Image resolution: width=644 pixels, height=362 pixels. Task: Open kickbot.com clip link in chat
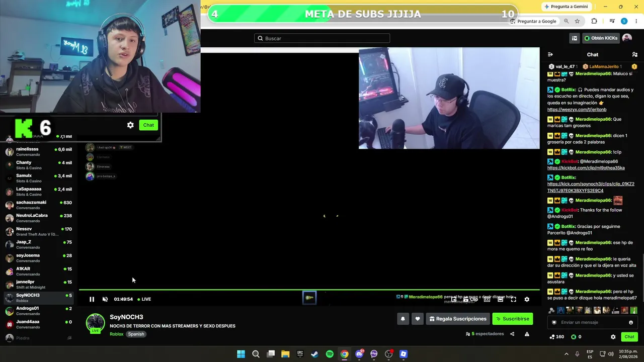586,168
